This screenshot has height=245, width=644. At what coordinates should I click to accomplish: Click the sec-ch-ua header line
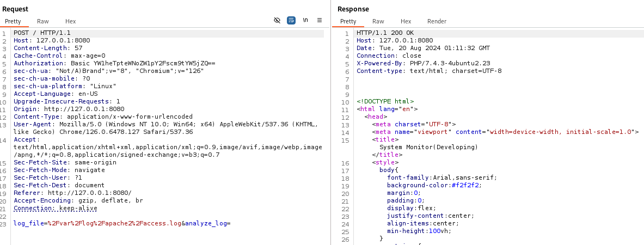109,71
